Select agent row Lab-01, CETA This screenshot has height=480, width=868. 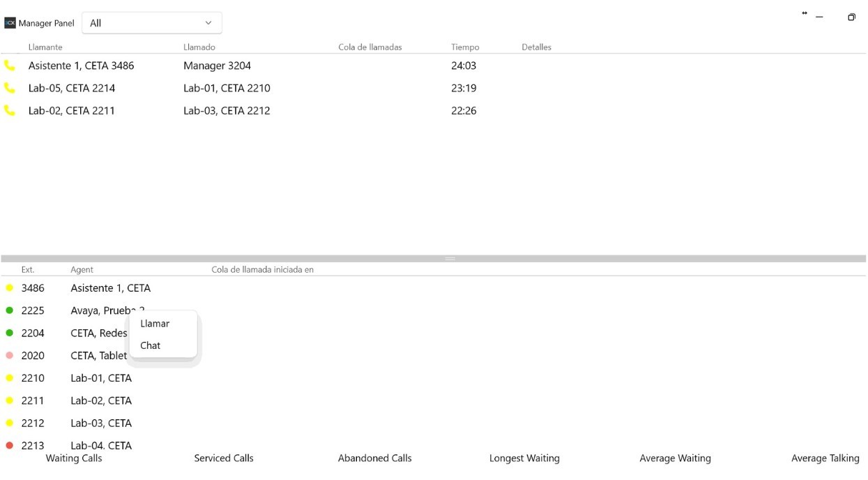point(101,378)
